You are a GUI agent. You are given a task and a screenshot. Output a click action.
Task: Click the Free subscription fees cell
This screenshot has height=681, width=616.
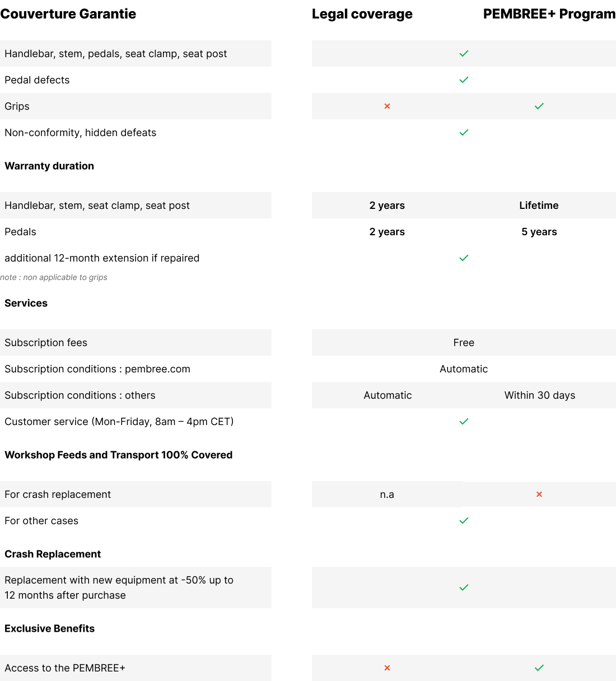464,343
